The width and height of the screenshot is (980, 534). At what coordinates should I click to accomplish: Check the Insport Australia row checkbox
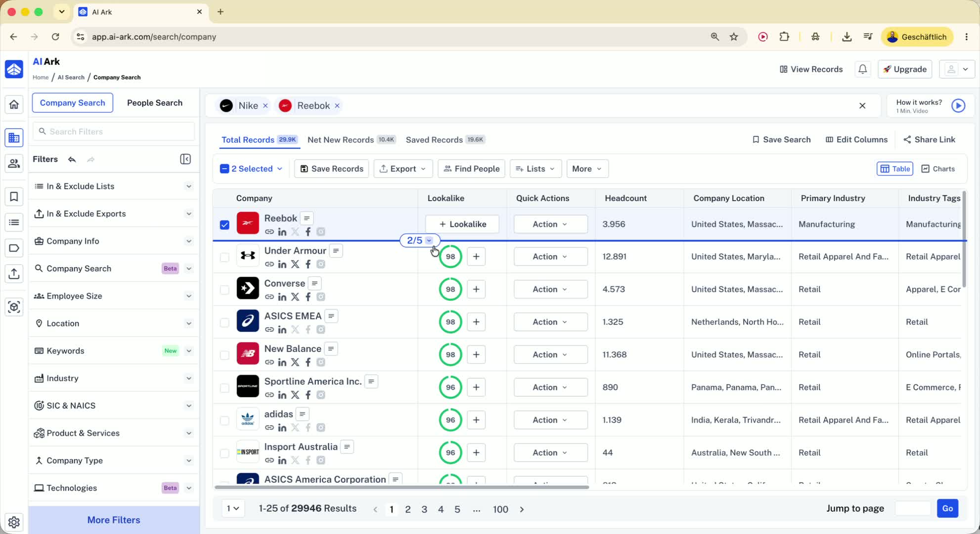[x=224, y=453]
